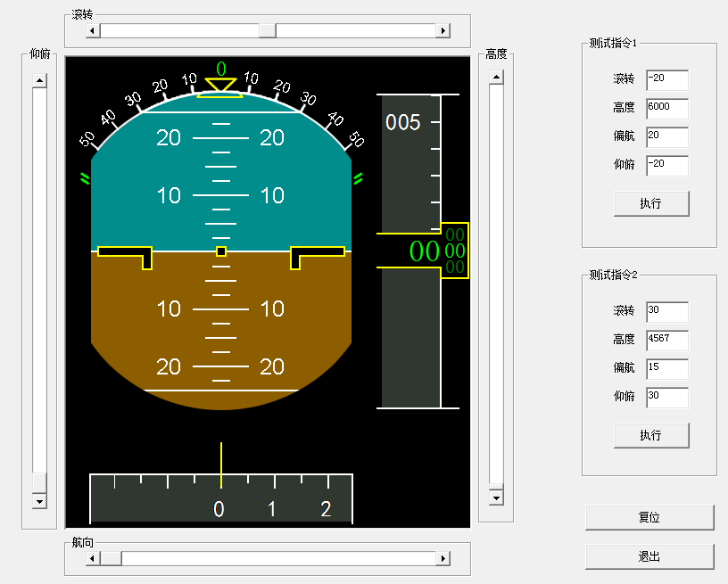Click the heading tape value 0

(x=219, y=509)
